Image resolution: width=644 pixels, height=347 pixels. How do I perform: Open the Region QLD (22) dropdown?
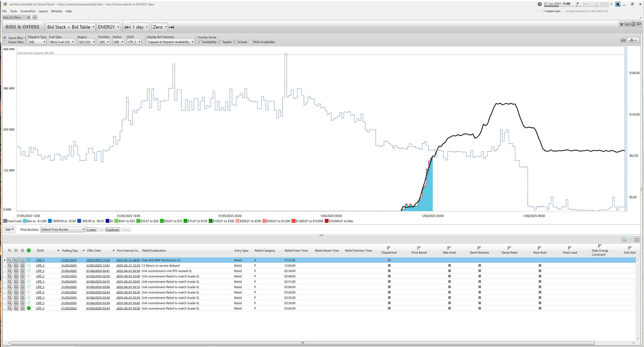87,42
